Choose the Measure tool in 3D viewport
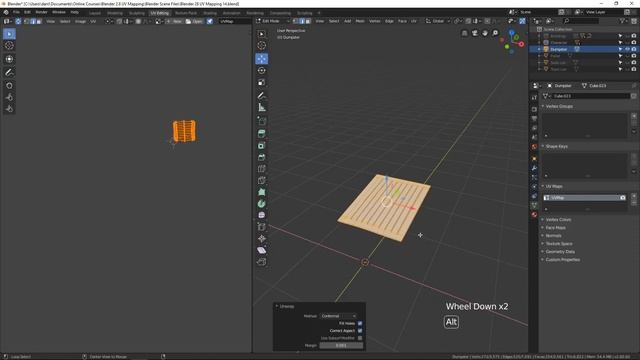The width and height of the screenshot is (640, 360). click(x=262, y=108)
